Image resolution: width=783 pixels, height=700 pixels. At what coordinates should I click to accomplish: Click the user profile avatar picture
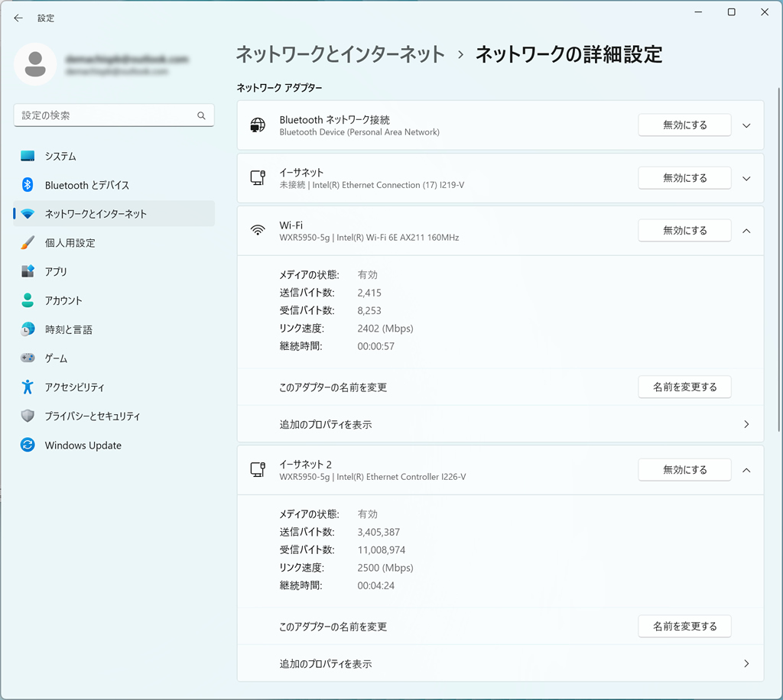click(35, 64)
